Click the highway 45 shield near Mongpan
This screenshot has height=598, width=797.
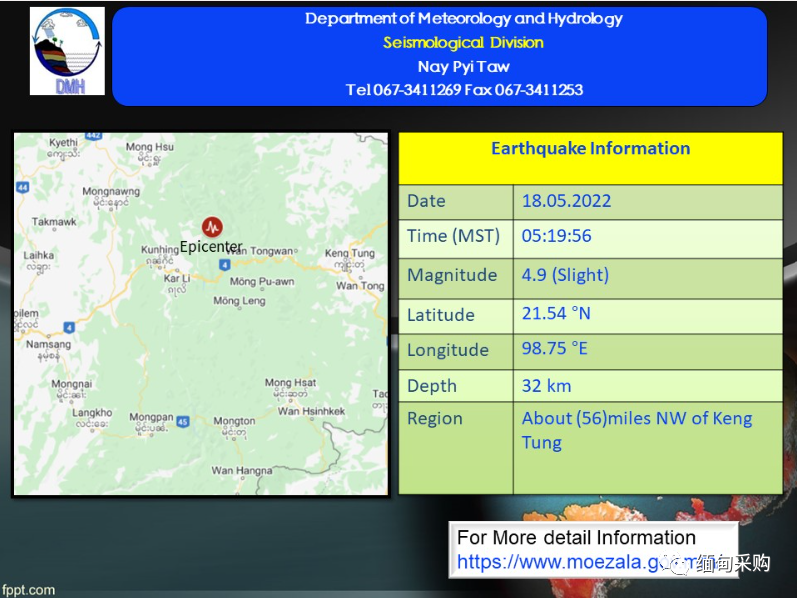[x=183, y=421]
